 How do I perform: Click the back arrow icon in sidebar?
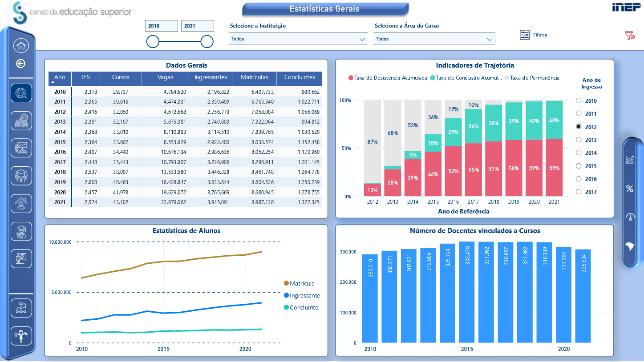tap(20, 64)
